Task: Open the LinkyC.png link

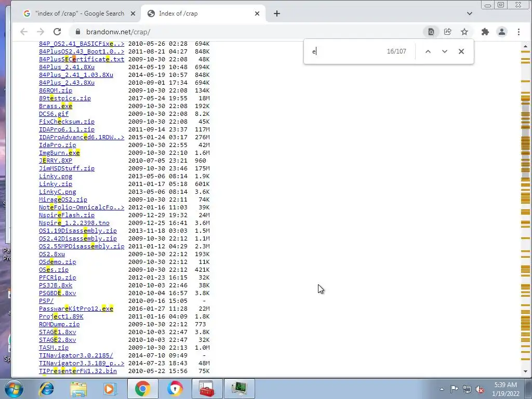Action: pos(57,192)
